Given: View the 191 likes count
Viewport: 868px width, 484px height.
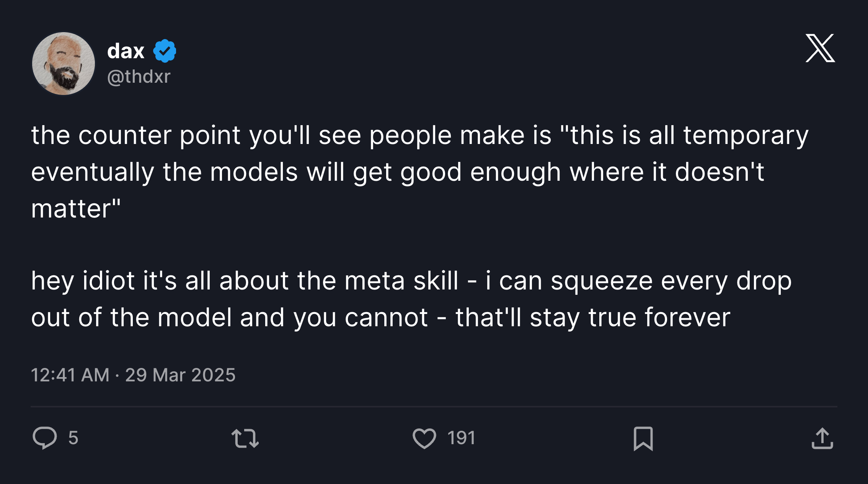Looking at the screenshot, I should coord(462,438).
